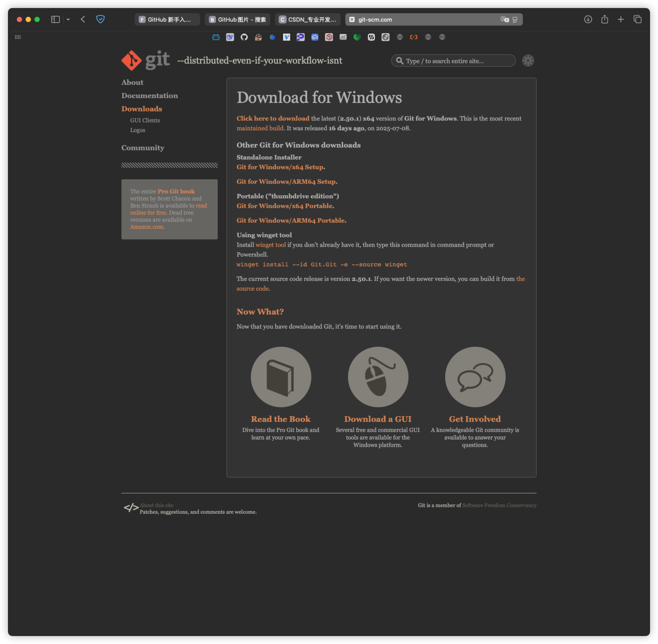The image size is (658, 644).
Task: Open the Get Involved link
Action: 475,419
